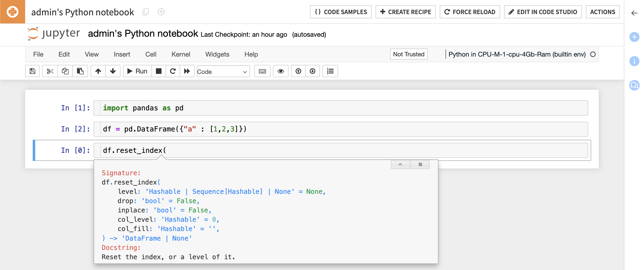The height and width of the screenshot is (270, 644).
Task: Open the keyboard command palette icon
Action: pos(262,71)
